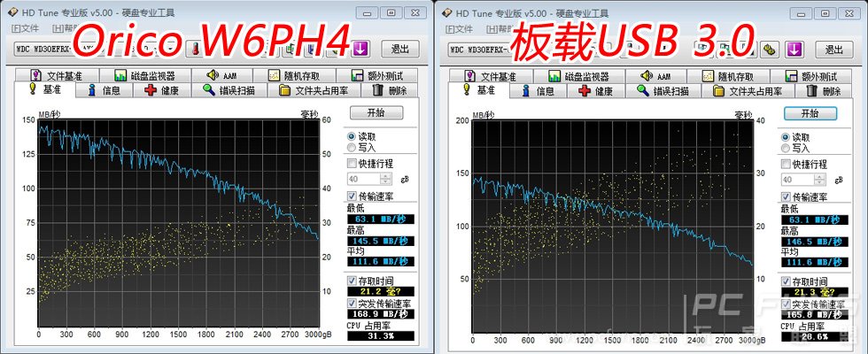Select 写入 radio in 板载USB 3.0 window

[785, 147]
